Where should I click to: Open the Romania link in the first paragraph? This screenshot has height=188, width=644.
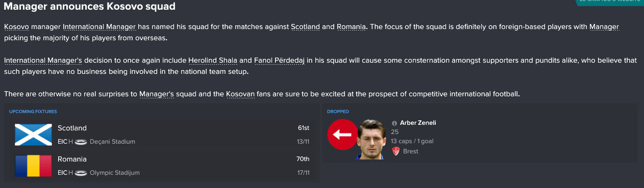click(351, 26)
